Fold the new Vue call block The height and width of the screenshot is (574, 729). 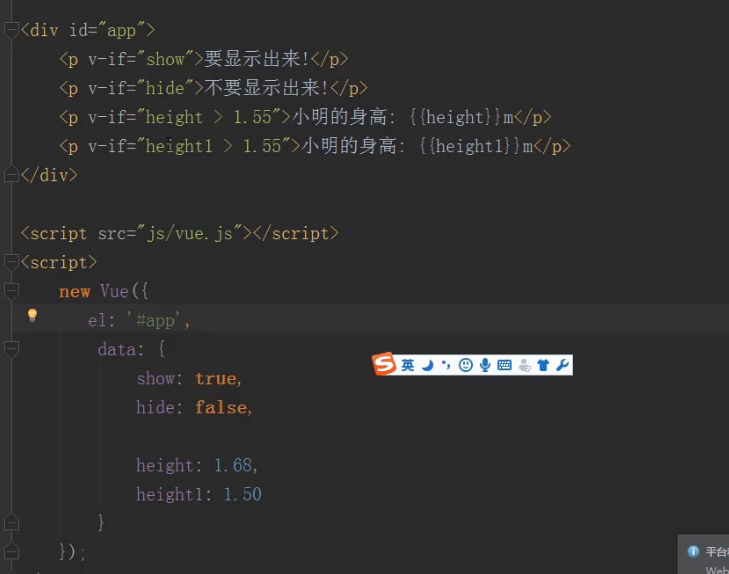click(x=11, y=291)
